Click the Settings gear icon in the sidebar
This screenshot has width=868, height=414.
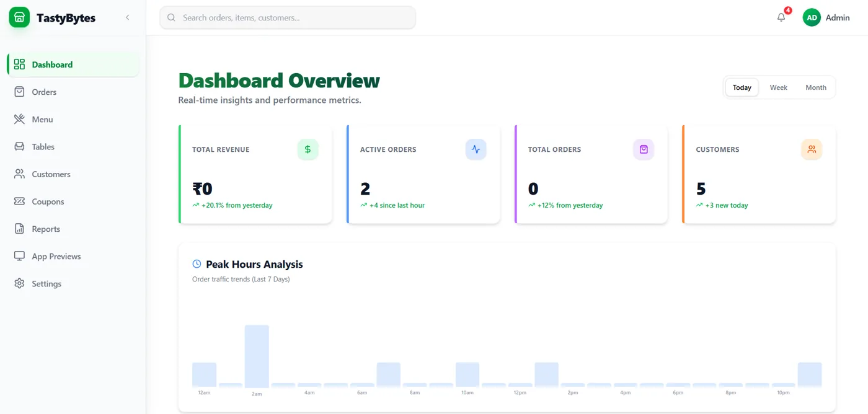[19, 283]
